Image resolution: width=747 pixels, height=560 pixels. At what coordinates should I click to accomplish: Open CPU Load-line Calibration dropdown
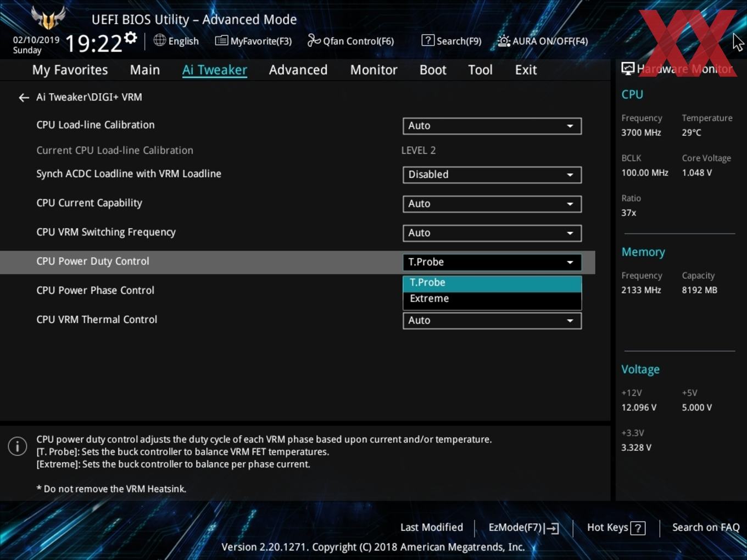tap(492, 126)
